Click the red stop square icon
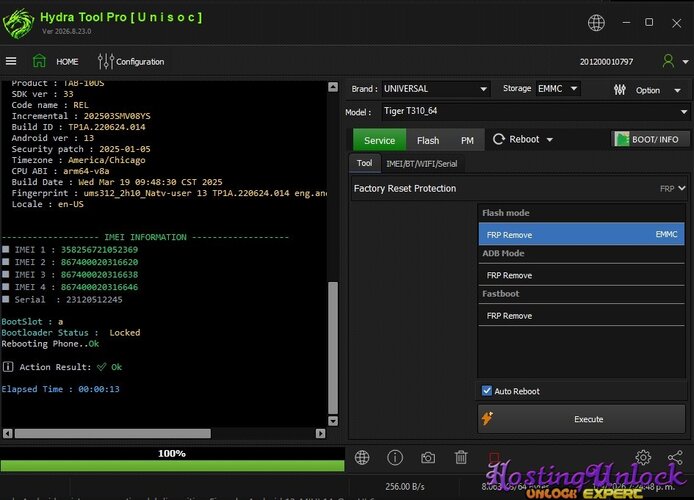This screenshot has width=694, height=500. click(x=494, y=458)
